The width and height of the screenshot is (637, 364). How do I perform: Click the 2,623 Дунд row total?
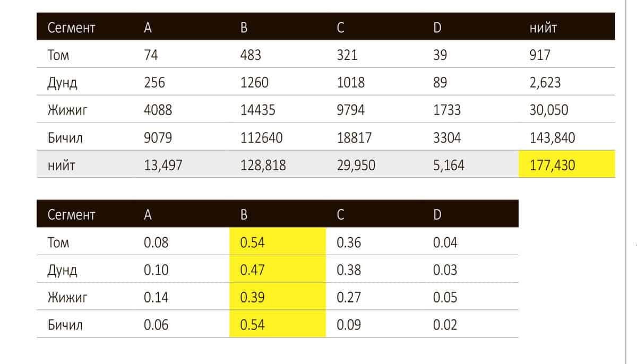(x=545, y=83)
